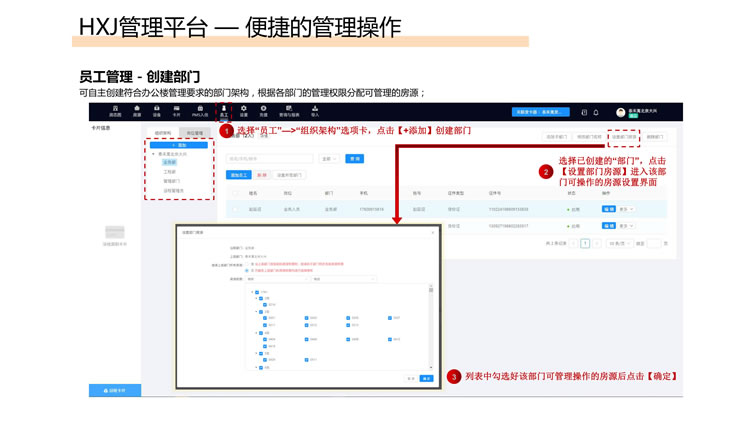
Task: Click the blue confirm button in the dialog
Action: tap(426, 378)
